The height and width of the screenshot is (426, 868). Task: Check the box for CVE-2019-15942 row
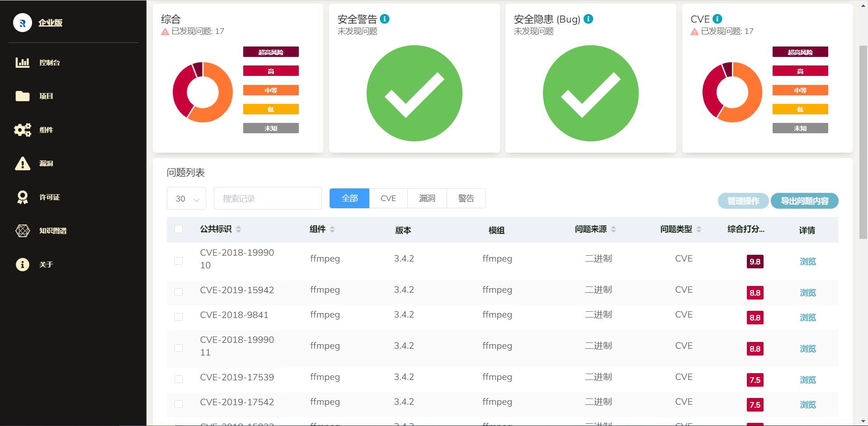179,292
